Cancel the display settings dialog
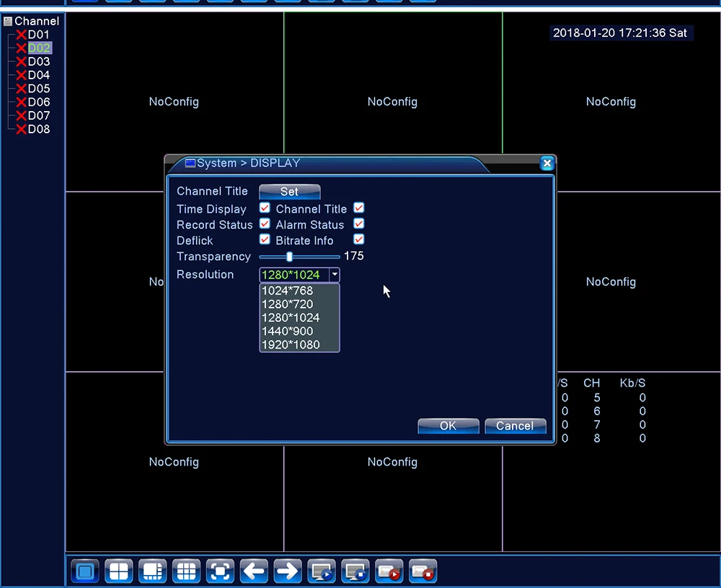 click(x=516, y=426)
